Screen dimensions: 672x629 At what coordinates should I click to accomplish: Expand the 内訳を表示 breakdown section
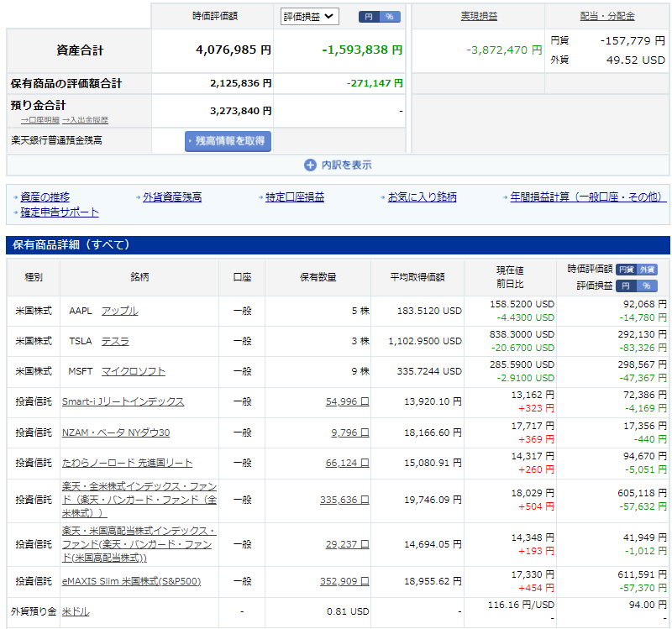pyautogui.click(x=346, y=165)
